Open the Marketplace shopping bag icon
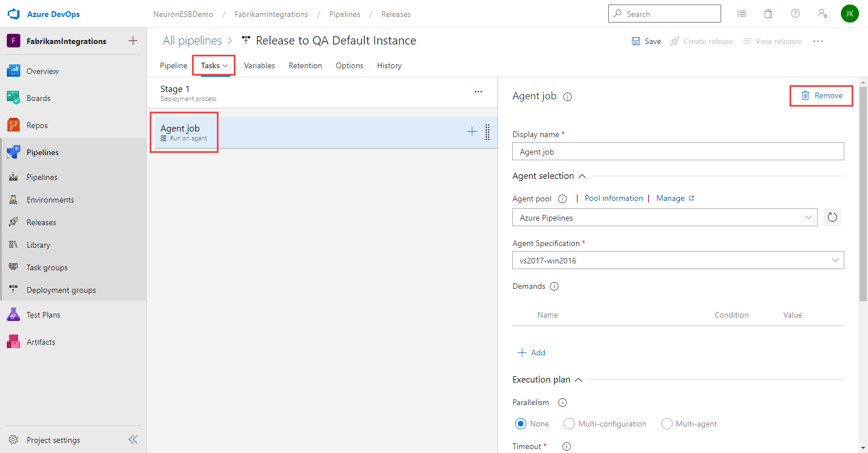The width and height of the screenshot is (868, 453). coord(769,14)
